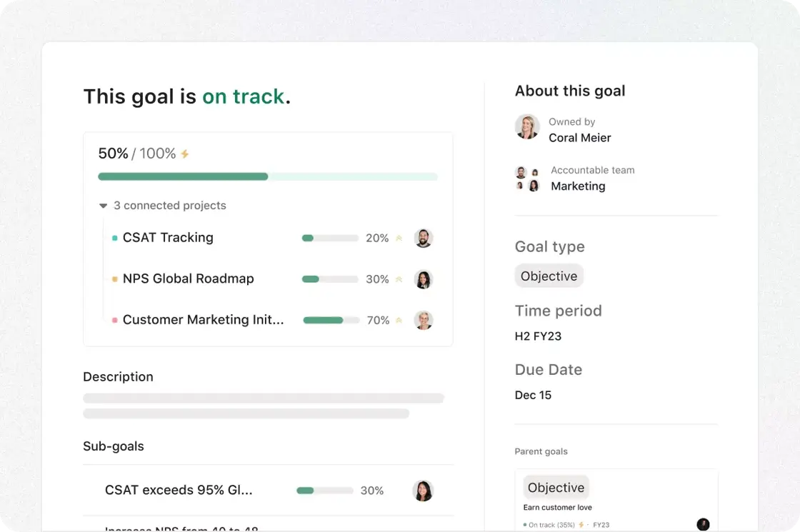Open the Customer Marketing Init owner's avatar
This screenshot has height=532, width=800.
(424, 321)
